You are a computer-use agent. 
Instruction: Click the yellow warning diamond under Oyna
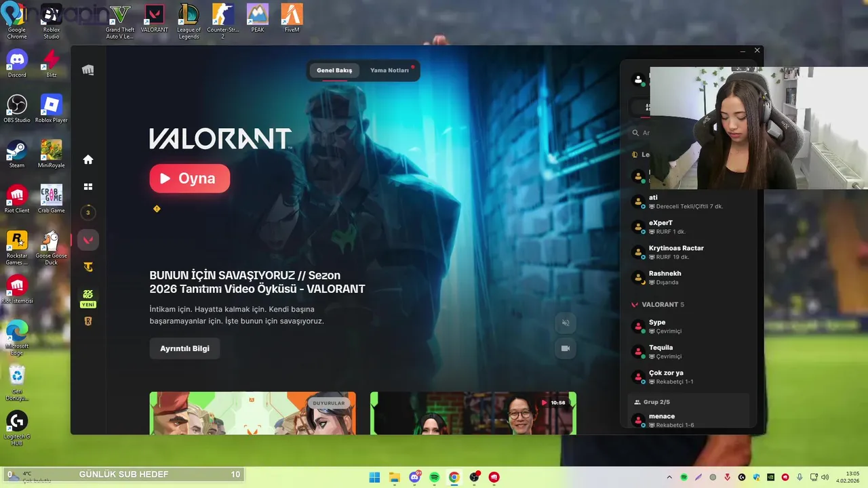tap(157, 209)
